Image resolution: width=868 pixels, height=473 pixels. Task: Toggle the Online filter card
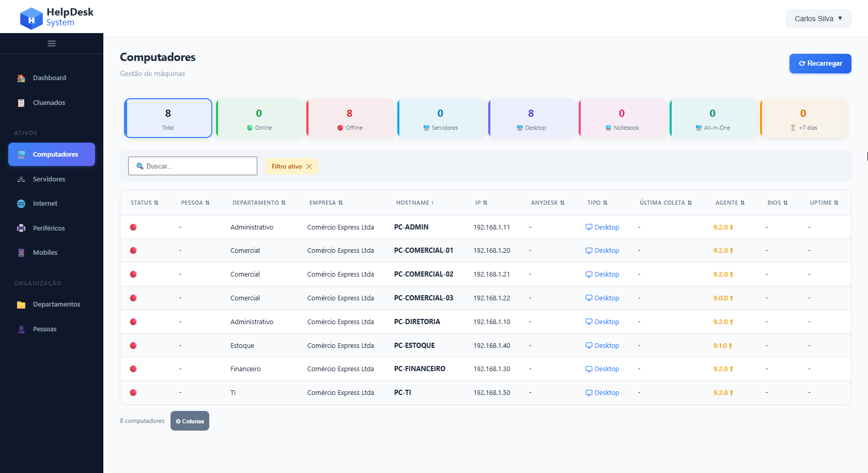tap(259, 118)
